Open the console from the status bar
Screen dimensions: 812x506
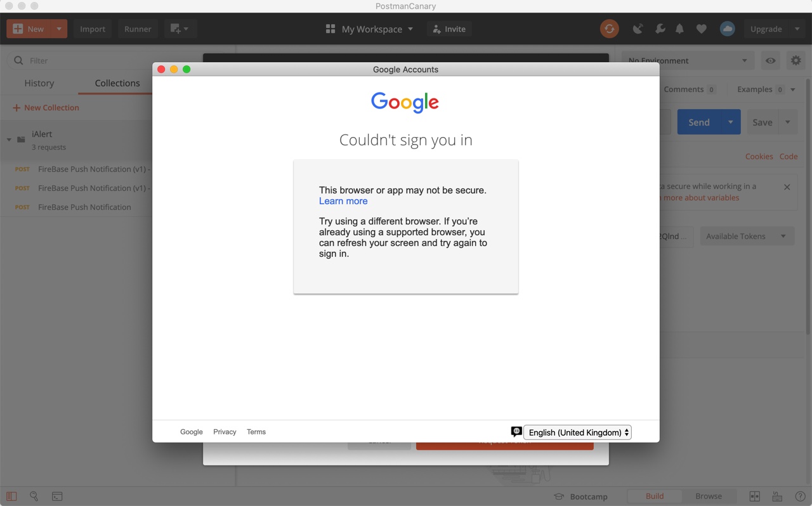point(57,496)
